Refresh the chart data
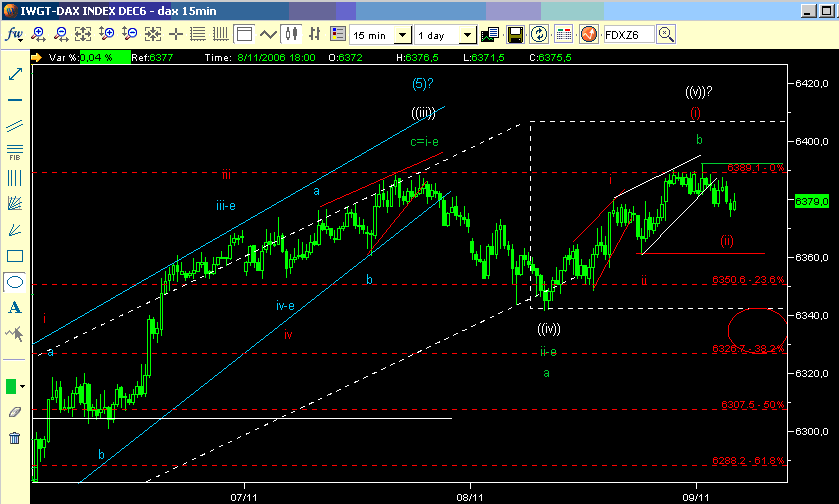Screen dimensions: 839x504 click(539, 35)
